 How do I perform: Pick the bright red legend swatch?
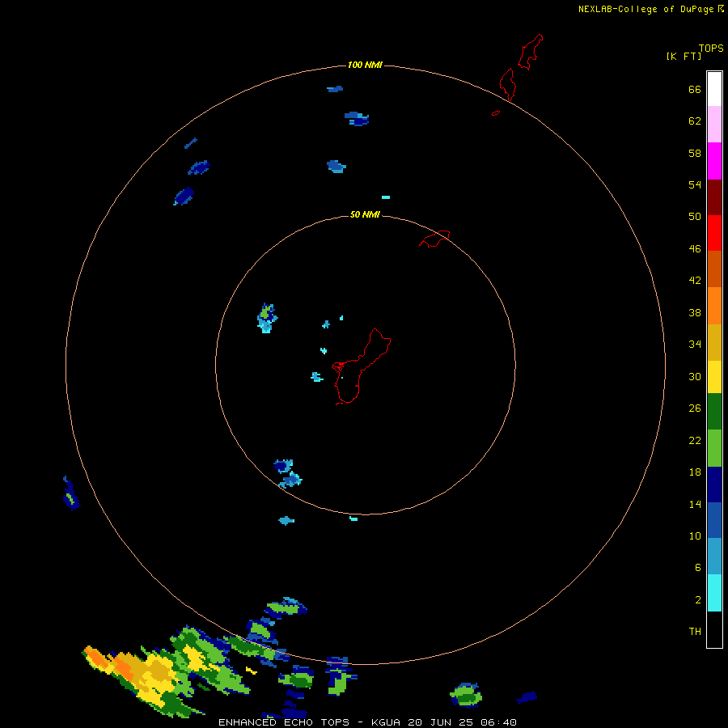click(714, 233)
